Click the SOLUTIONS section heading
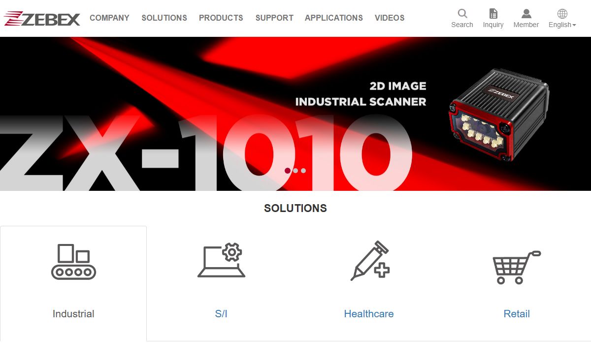The height and width of the screenshot is (364, 591). pyautogui.click(x=295, y=208)
